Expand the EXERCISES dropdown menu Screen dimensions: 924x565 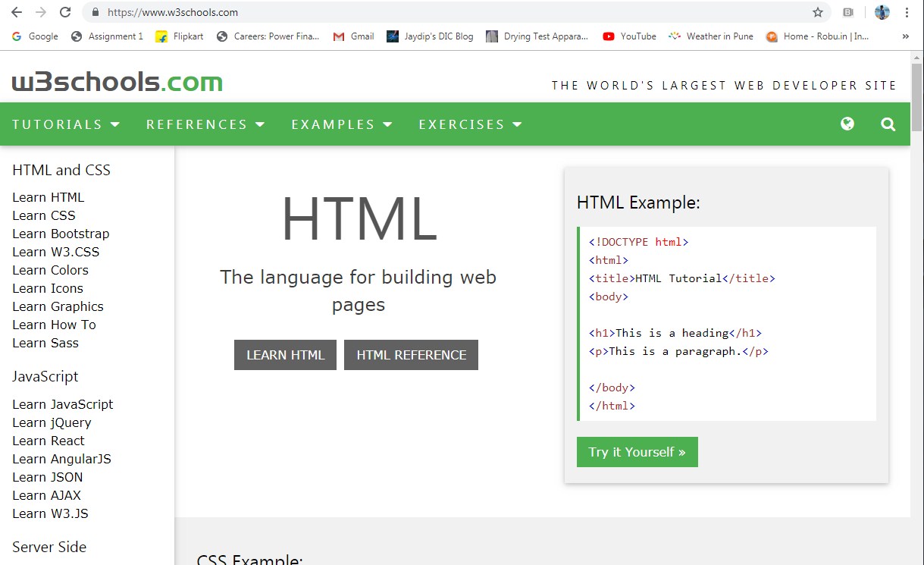click(471, 124)
